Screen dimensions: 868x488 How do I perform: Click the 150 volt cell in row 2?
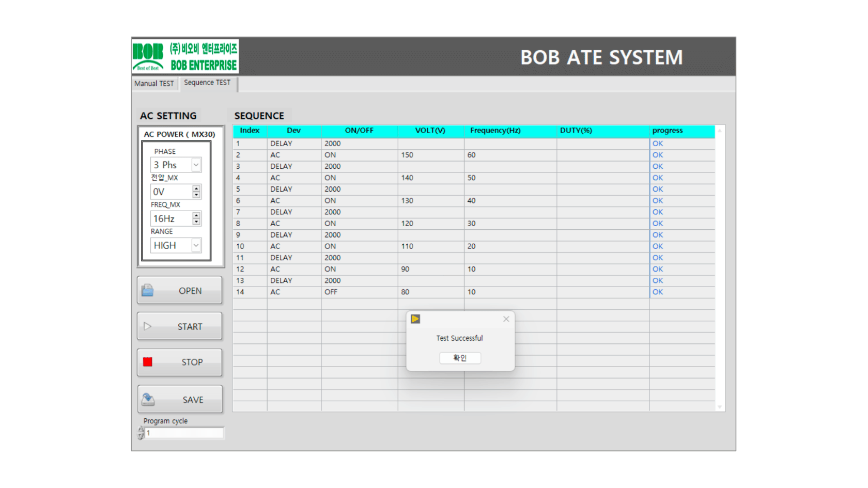[431, 155]
